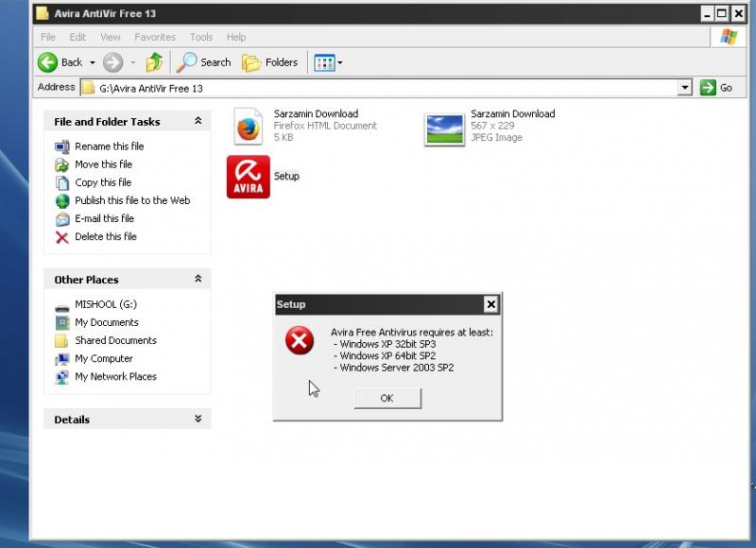Viewport: 756px width, 548px height.
Task: Open the Back history dropdown arrow
Action: [x=92, y=62]
